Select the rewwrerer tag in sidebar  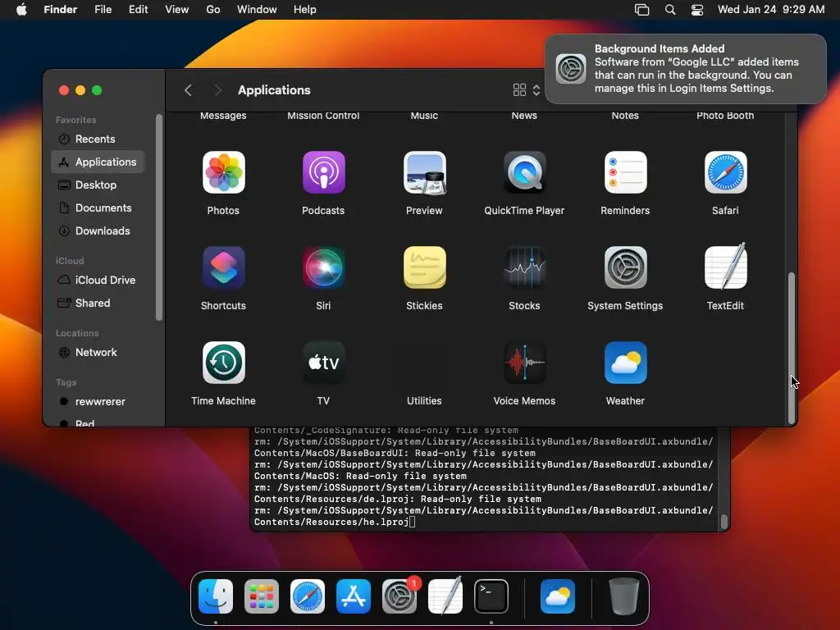point(98,401)
